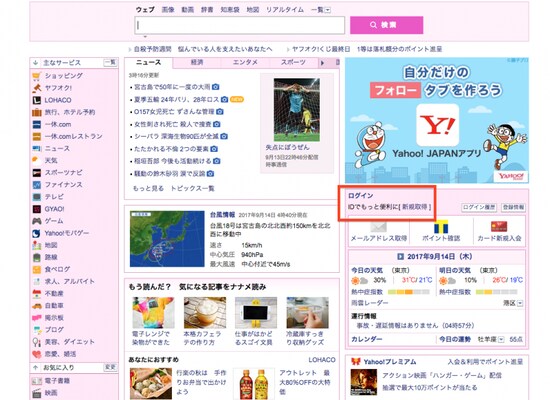Click the ログイン link
550x400 pixels.
360,196
